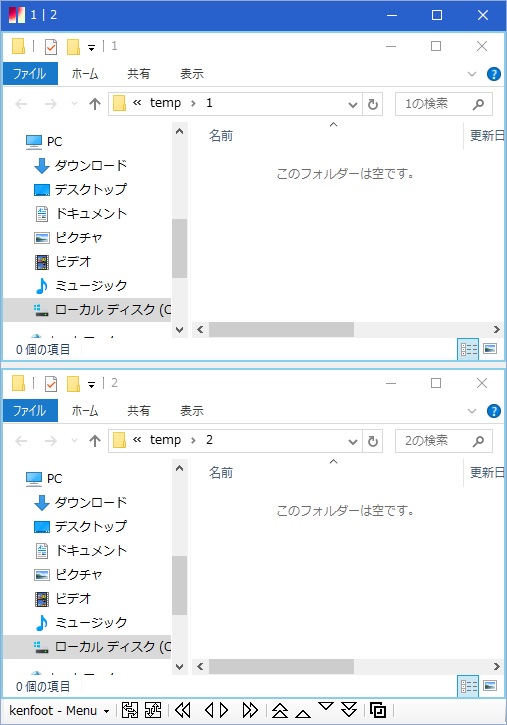Screen dimensions: 507x725
Task: Open the ホーム tab in window 1
Action: coord(85,74)
